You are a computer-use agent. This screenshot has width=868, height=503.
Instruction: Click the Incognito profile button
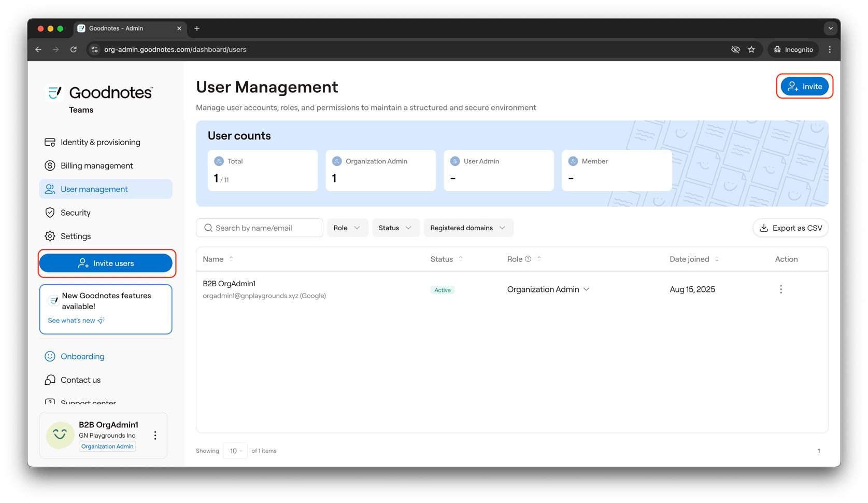[793, 50]
